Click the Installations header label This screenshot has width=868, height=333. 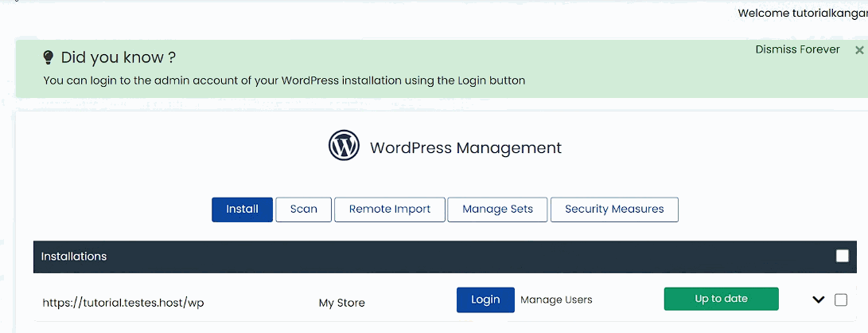click(x=74, y=257)
